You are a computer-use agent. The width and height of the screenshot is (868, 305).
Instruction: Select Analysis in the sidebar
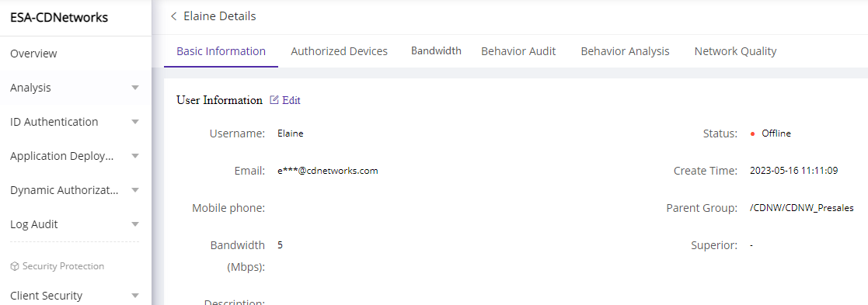click(30, 87)
